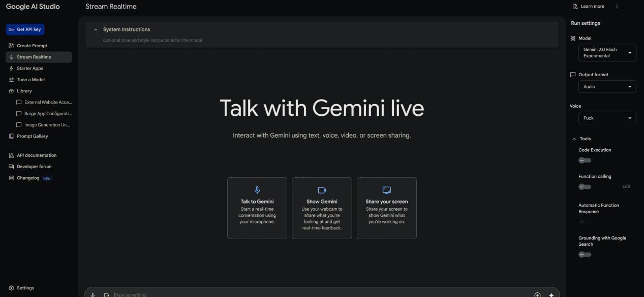Click the Learn more link
The image size is (644, 297).
point(589,7)
